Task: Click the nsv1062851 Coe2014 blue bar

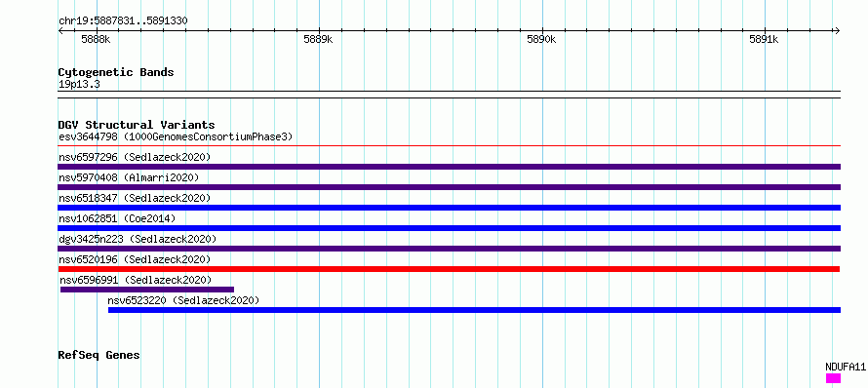Action: (x=449, y=228)
